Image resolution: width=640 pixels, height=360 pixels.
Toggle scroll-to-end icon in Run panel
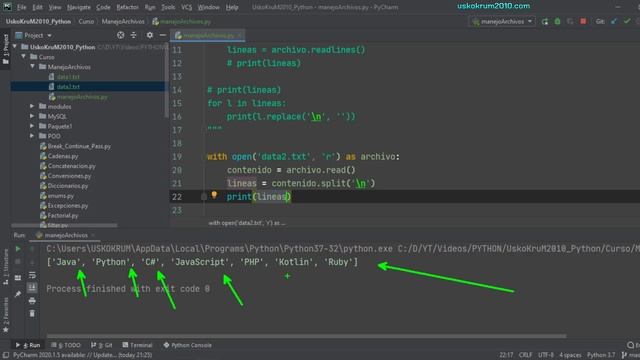coord(32,288)
